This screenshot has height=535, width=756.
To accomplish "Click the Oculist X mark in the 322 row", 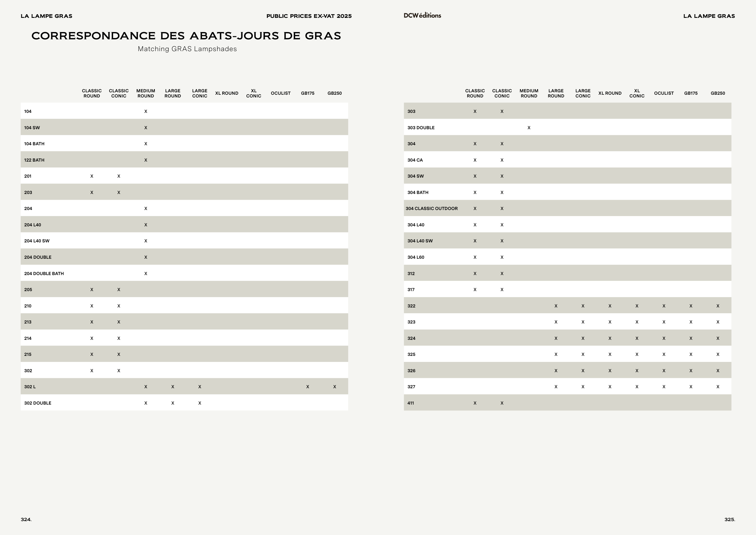I will pyautogui.click(x=664, y=306).
